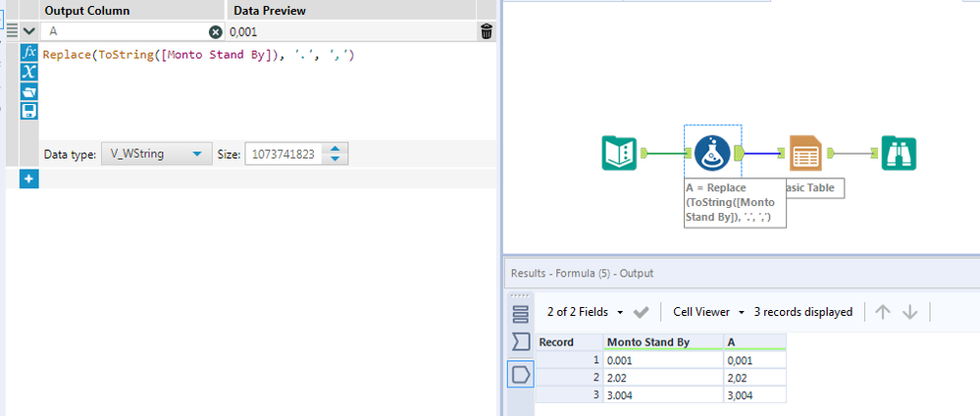Viewport: 980px width, 416px height.
Task: Click the Table tool output anchor
Action: 832,152
